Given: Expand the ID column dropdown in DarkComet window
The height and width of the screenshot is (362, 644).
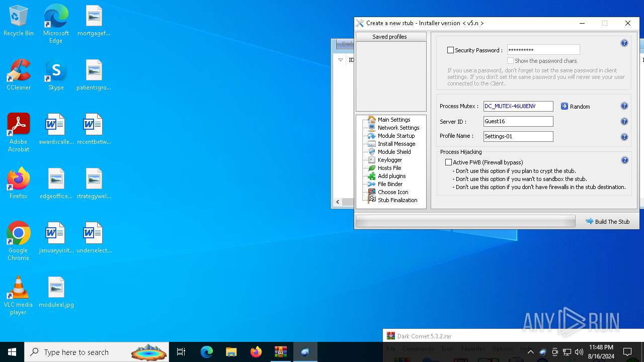Looking at the screenshot, I should point(341,60).
